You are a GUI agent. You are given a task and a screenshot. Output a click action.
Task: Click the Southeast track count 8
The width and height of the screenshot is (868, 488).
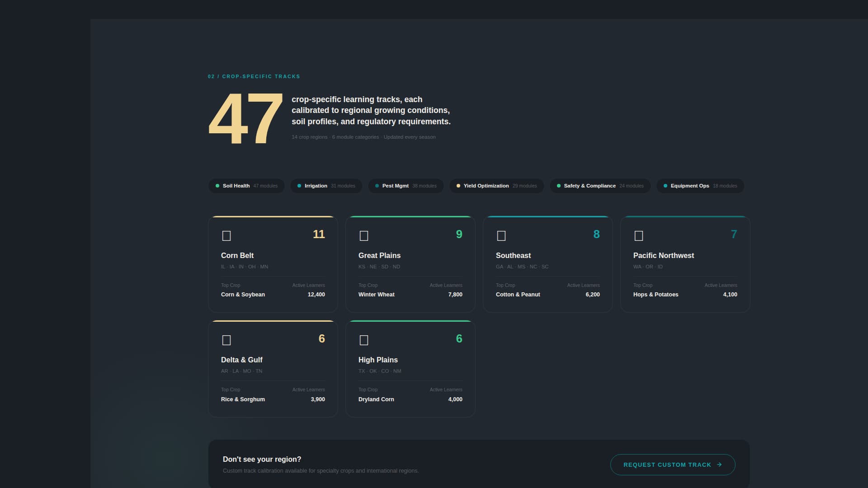point(596,234)
